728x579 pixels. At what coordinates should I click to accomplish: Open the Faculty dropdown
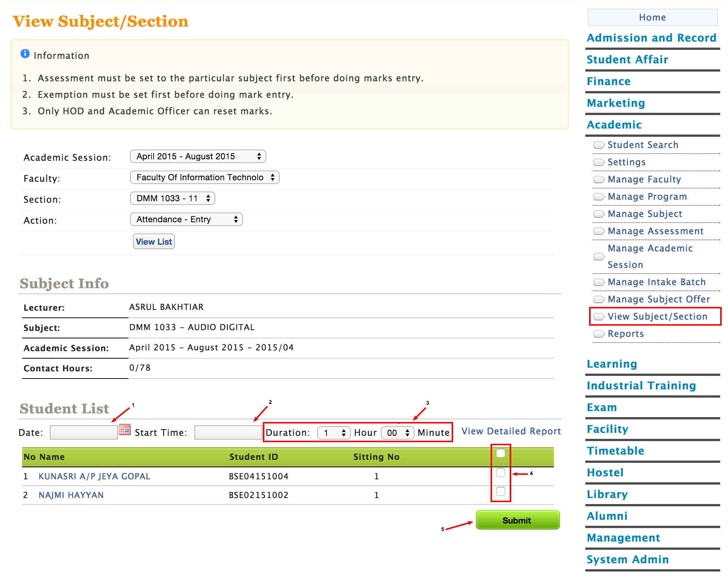[x=204, y=177]
